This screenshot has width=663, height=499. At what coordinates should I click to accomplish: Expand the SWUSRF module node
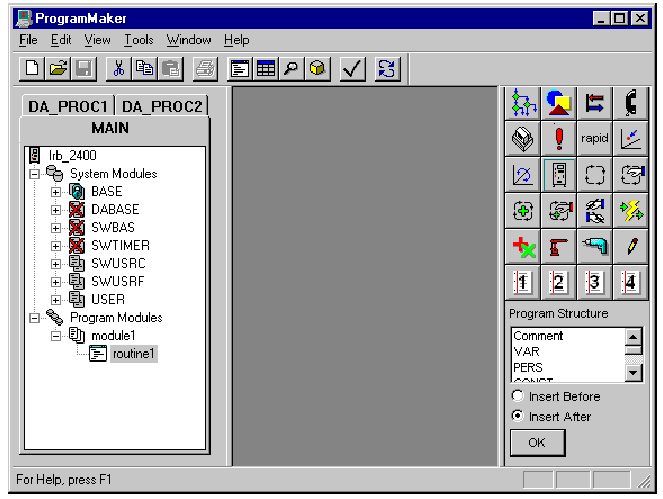coord(55,282)
